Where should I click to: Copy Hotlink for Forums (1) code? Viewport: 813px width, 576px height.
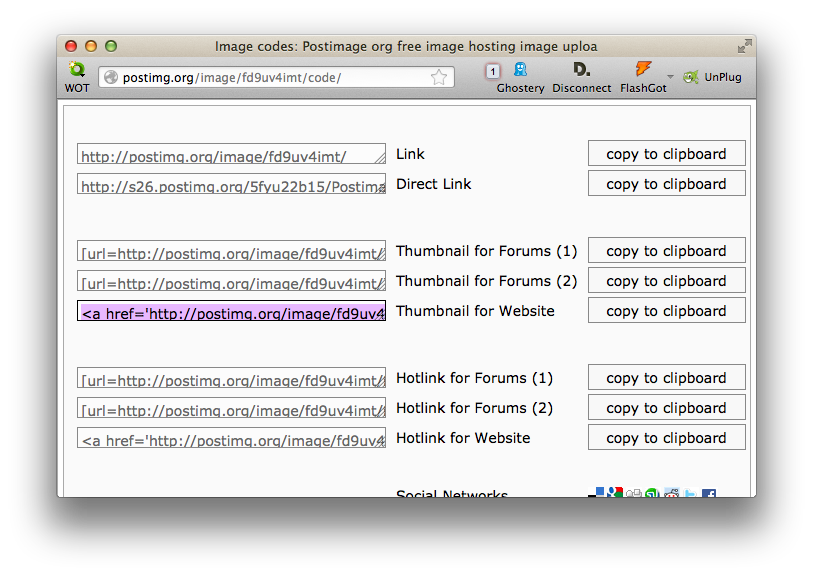pos(667,377)
